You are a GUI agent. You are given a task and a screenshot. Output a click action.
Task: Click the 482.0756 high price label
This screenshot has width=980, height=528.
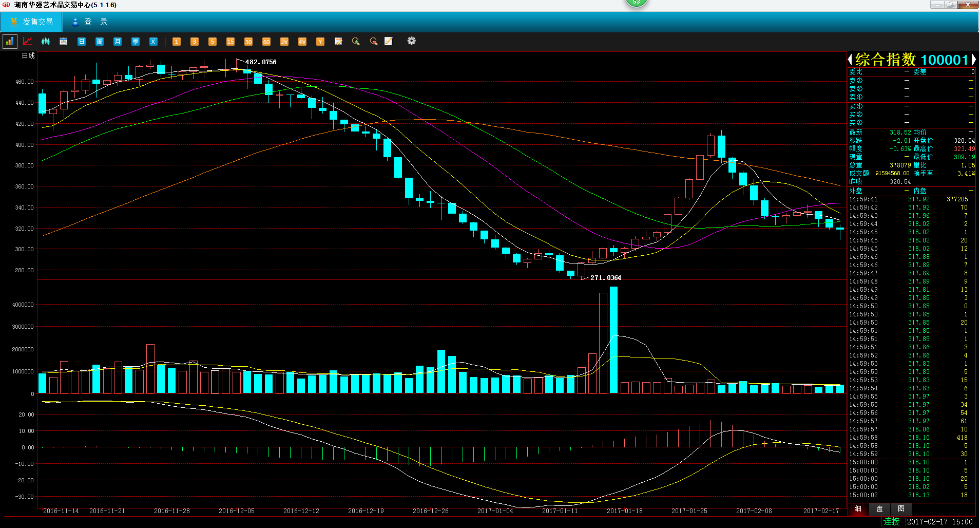[x=261, y=62]
